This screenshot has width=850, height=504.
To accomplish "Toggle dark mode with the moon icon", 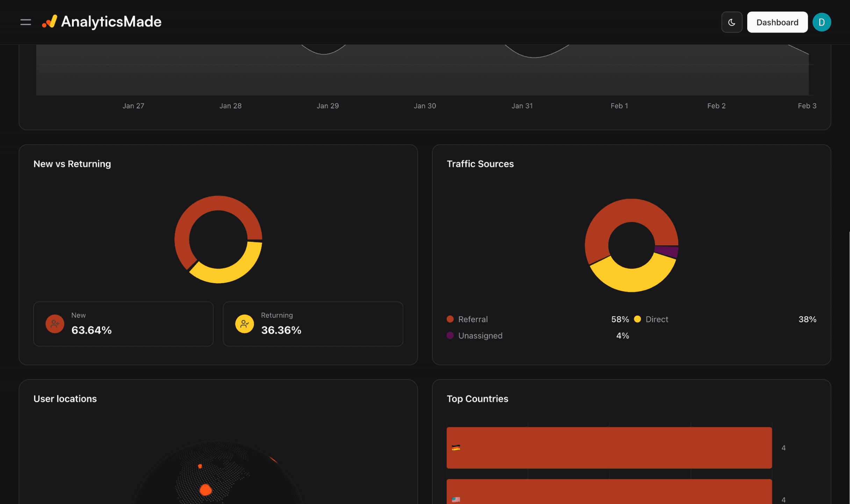I will [732, 22].
